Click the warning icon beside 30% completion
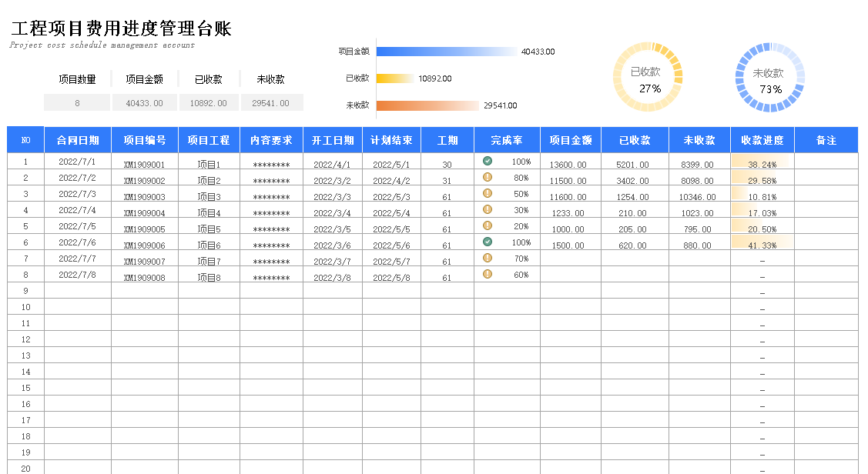Viewport: 868px width, 474px height. [x=487, y=209]
